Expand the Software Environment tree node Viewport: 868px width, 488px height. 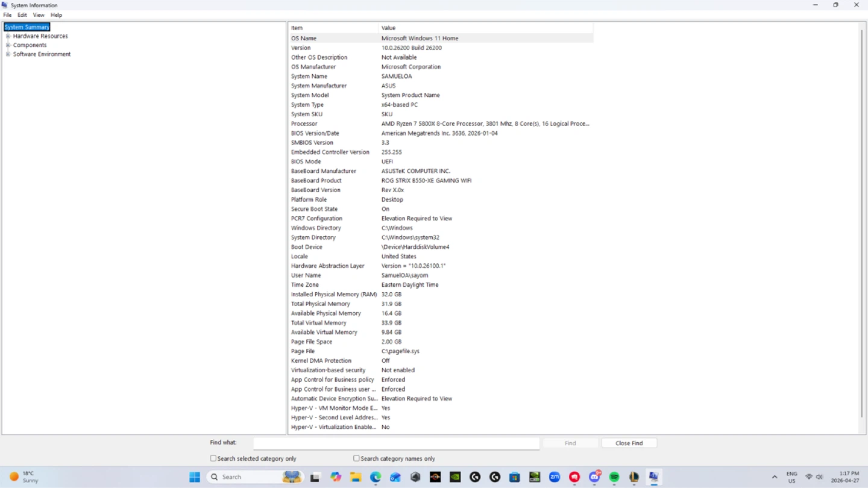[8, 54]
